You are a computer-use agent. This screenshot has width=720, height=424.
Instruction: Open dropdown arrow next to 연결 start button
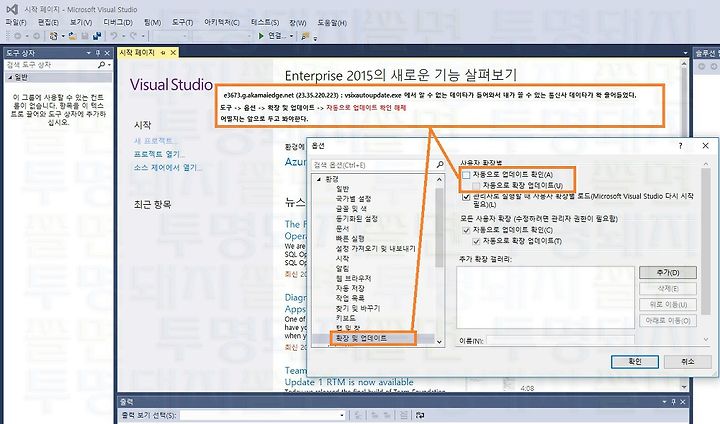click(x=291, y=36)
